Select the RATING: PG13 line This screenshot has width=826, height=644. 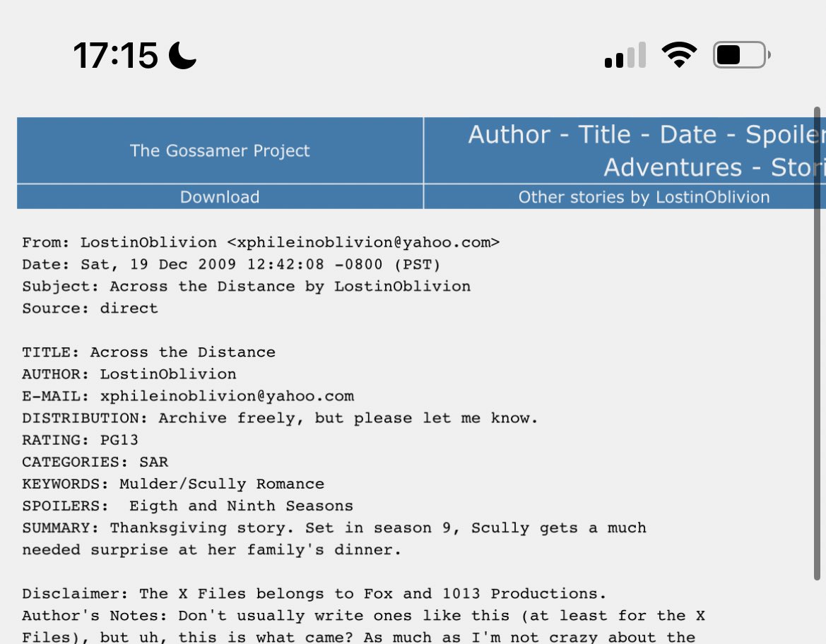80,440
